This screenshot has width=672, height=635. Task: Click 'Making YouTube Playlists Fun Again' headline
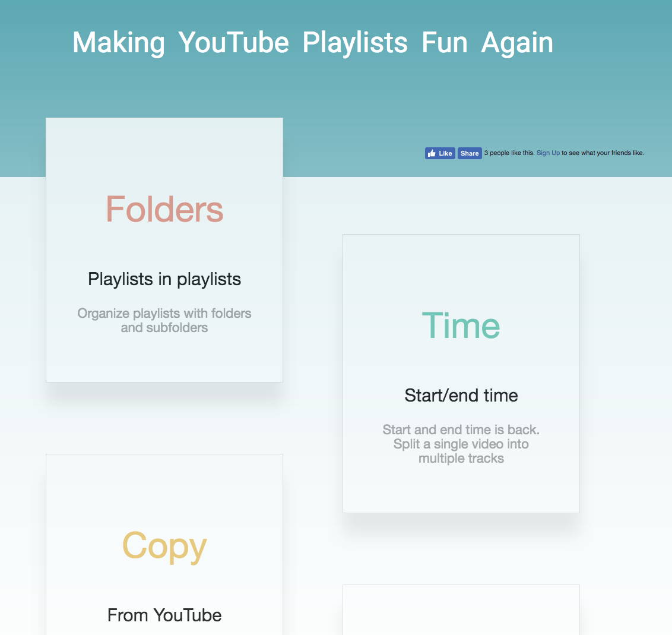tap(313, 43)
